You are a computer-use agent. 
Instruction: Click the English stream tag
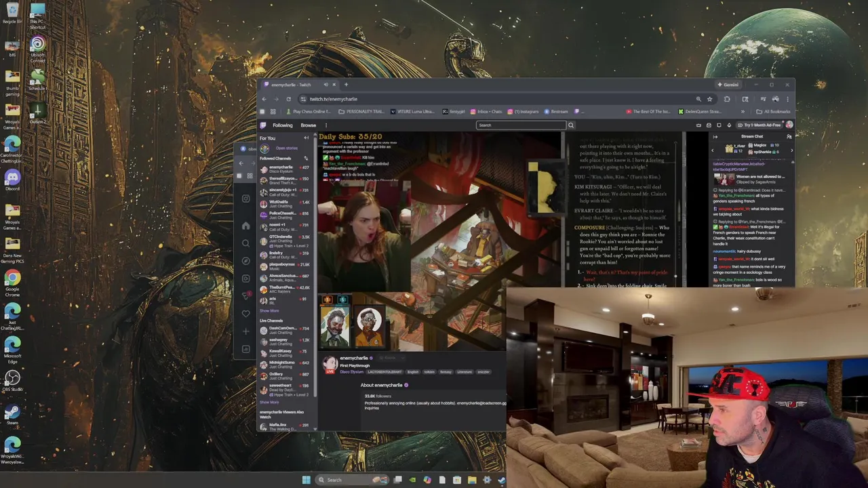tap(413, 371)
